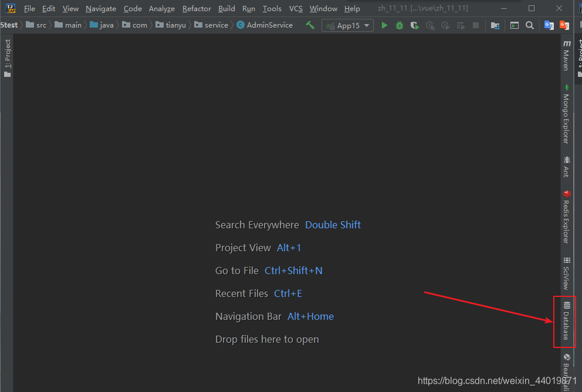Open the Refactor menu
Screen dimensions: 582x392
[x=197, y=9]
